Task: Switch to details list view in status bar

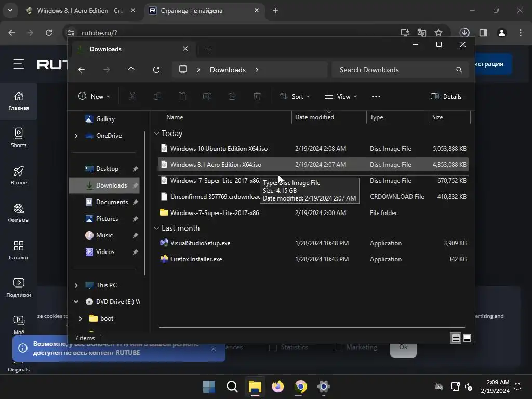Action: pos(456,338)
